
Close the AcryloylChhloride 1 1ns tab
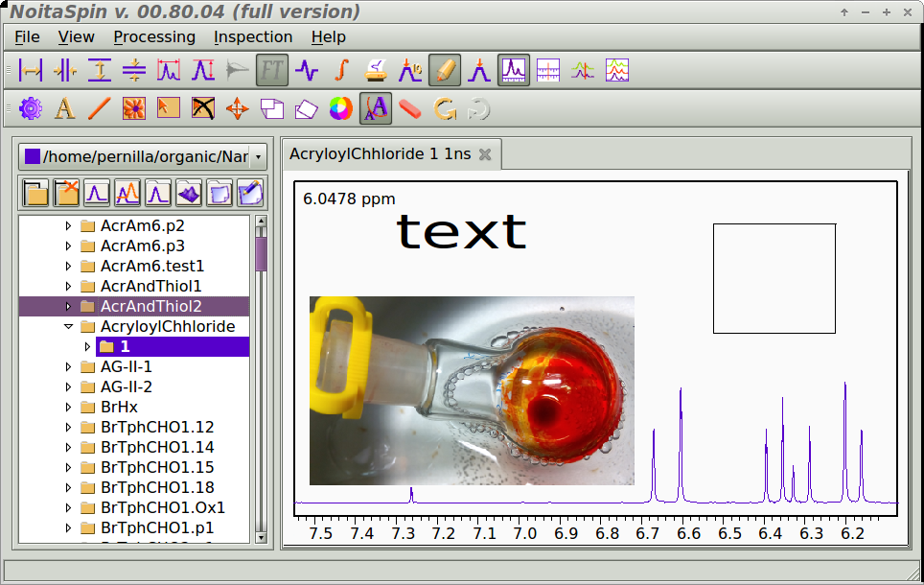pos(485,154)
